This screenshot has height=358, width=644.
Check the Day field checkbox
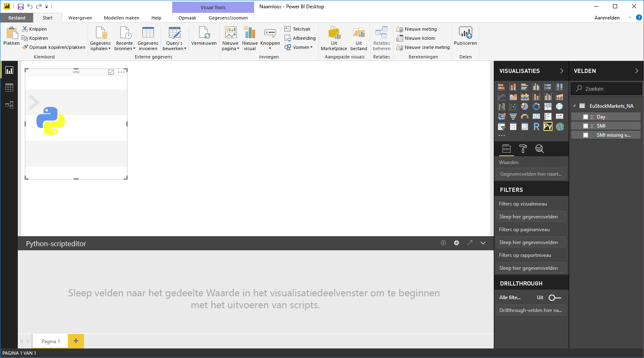point(585,116)
